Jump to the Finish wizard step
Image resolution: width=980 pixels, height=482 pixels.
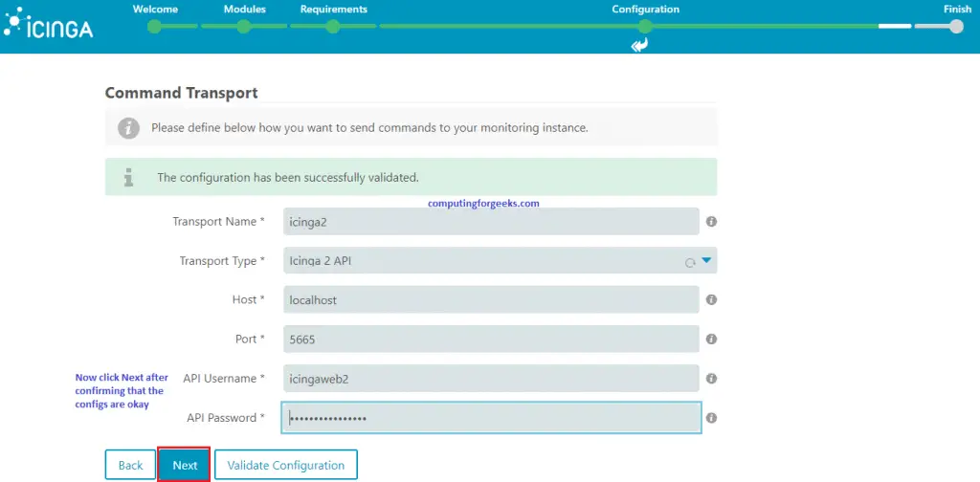pos(957,10)
